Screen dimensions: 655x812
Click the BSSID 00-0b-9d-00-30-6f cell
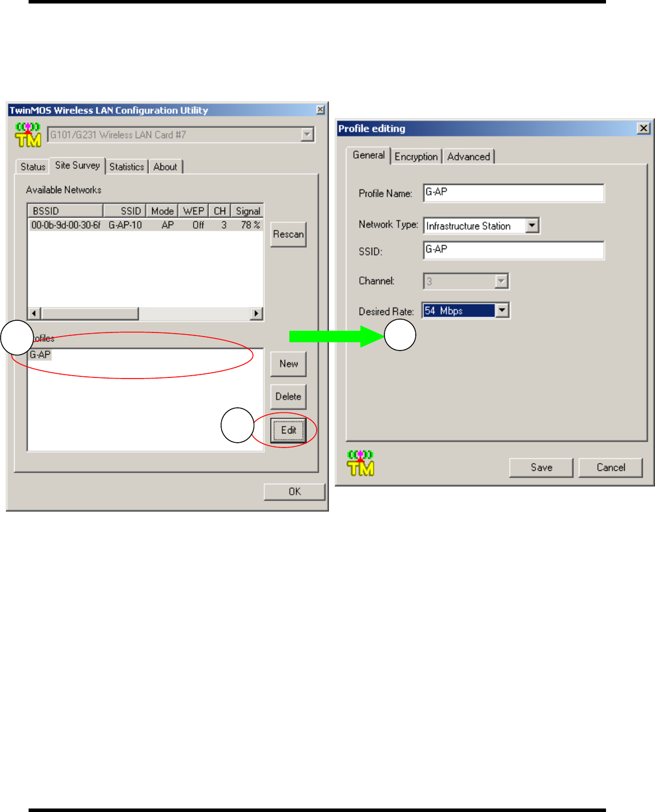coord(66,225)
